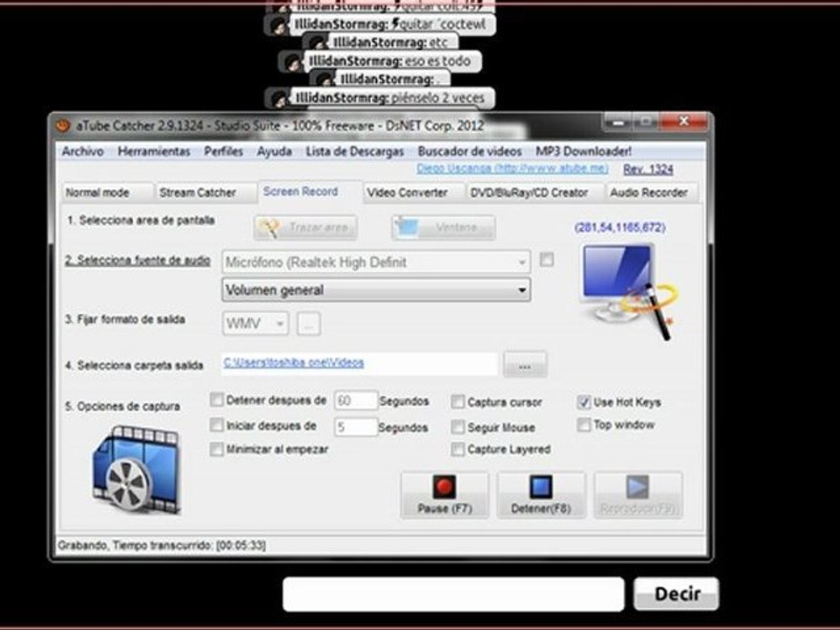Click IllidanStormrag avatar beside 'etc' message
Image resolution: width=840 pixels, height=630 pixels.
click(x=316, y=43)
